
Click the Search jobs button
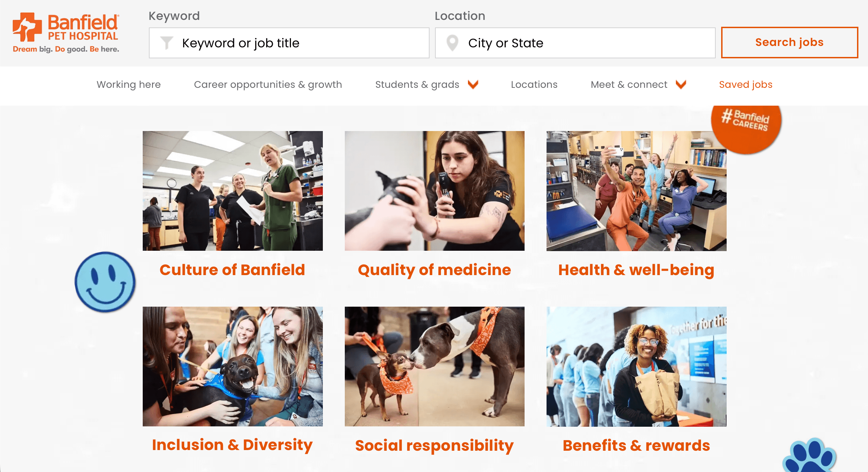coord(789,43)
